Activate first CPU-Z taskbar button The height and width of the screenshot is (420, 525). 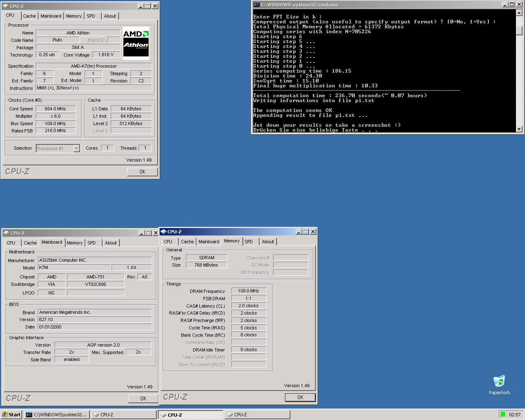point(123,415)
